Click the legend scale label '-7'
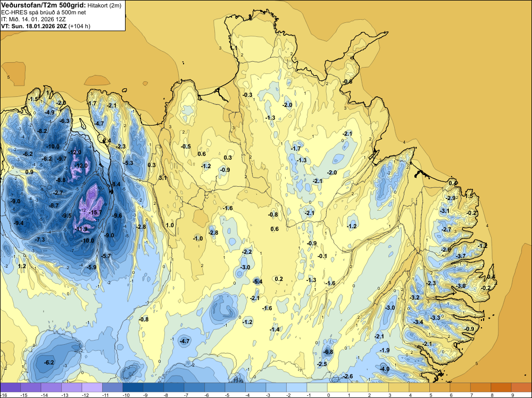The width and height of the screenshot is (532, 398). pos(186,395)
